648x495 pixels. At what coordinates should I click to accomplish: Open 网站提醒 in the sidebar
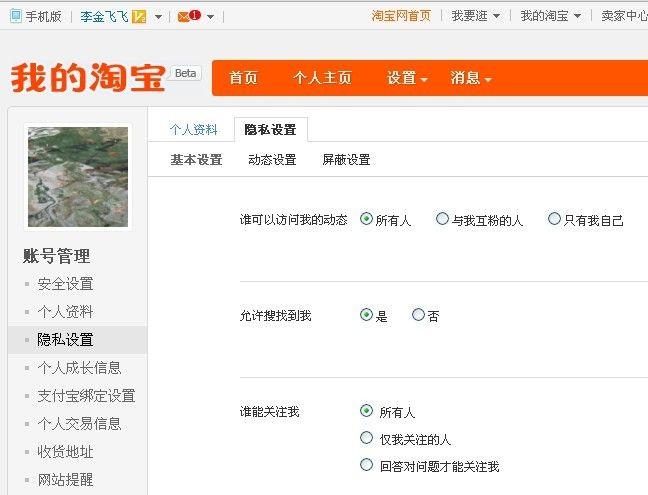[65, 480]
